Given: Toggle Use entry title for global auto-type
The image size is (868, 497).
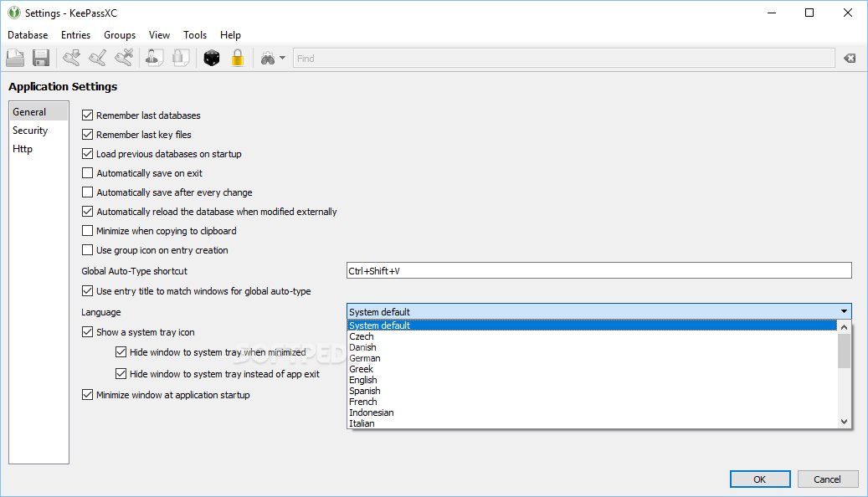Looking at the screenshot, I should pyautogui.click(x=87, y=291).
